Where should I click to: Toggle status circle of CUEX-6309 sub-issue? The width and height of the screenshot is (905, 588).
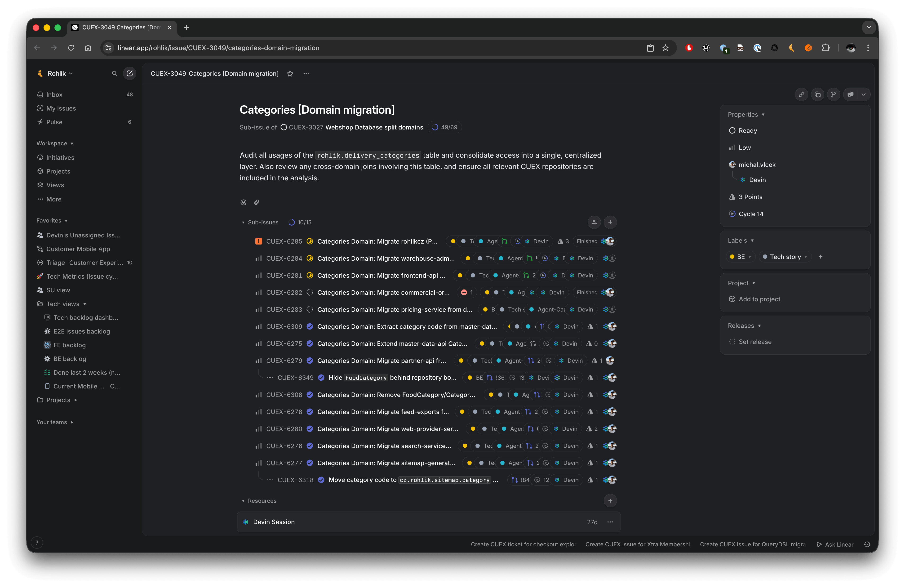310,326
